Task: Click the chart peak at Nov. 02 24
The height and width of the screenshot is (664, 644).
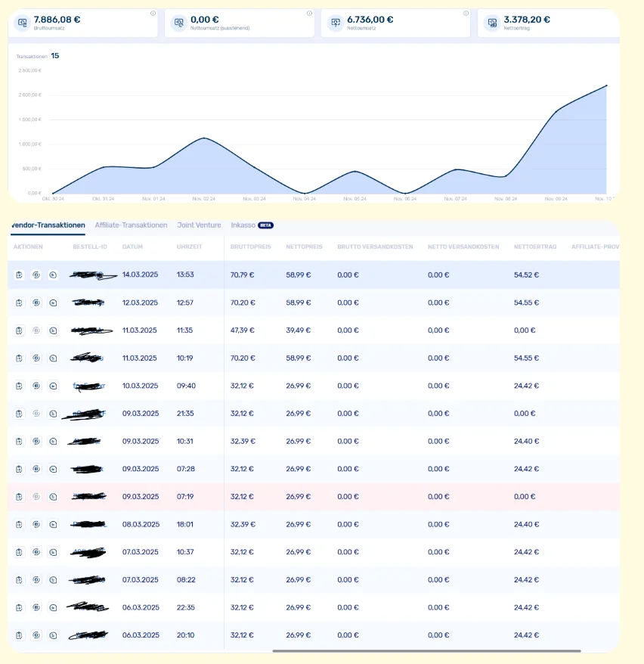Action: [x=204, y=138]
